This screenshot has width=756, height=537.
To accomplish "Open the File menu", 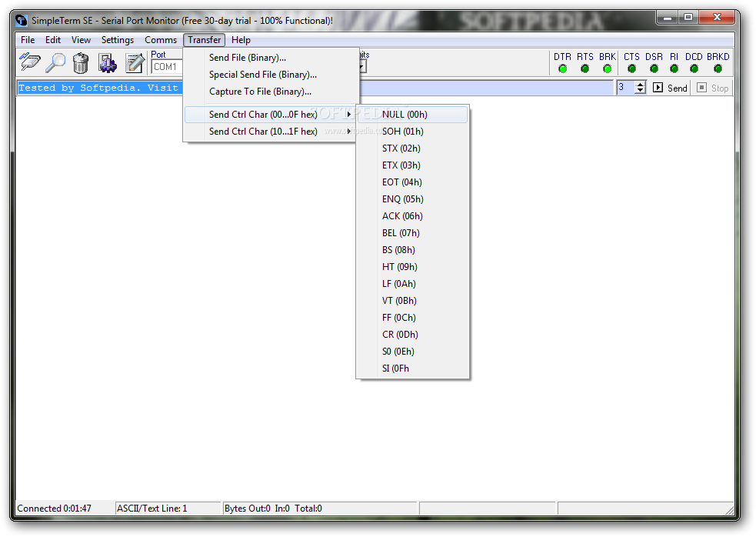I will point(28,40).
